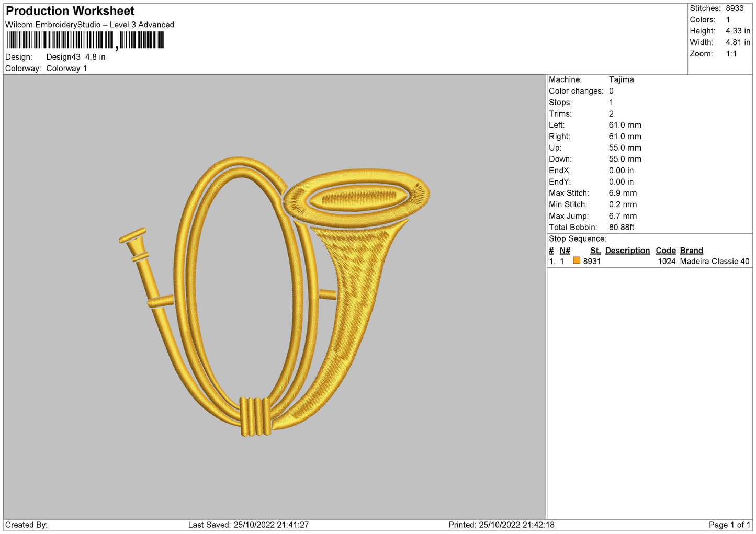Click the Total Bobbin value '80.88ft'

pyautogui.click(x=622, y=228)
